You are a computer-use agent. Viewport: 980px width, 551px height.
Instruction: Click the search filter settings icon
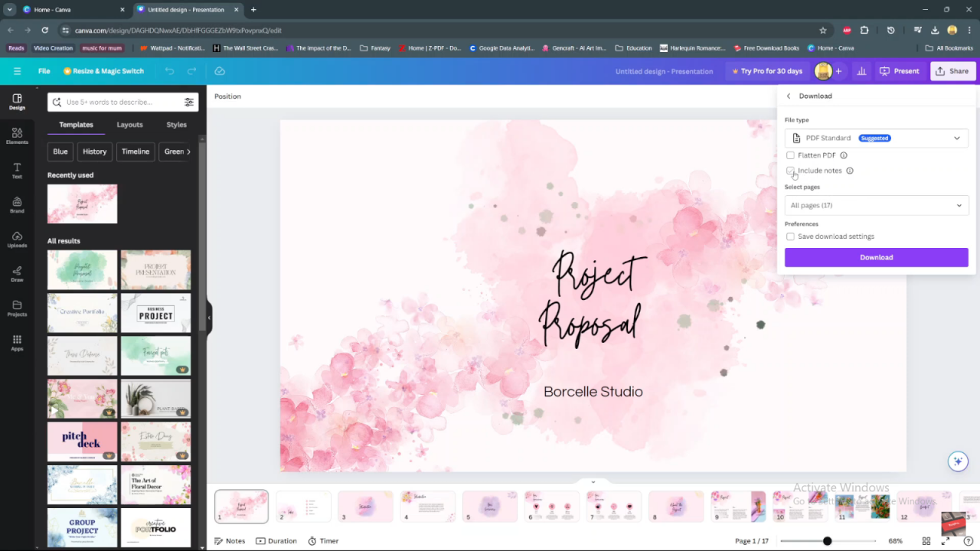(x=189, y=102)
